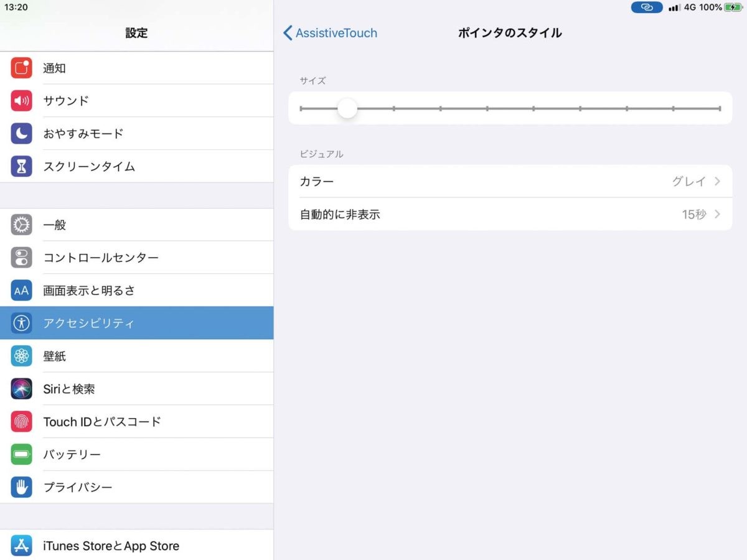747x560 pixels.
Task: Tap the blue link indicator in status bar
Action: (647, 7)
